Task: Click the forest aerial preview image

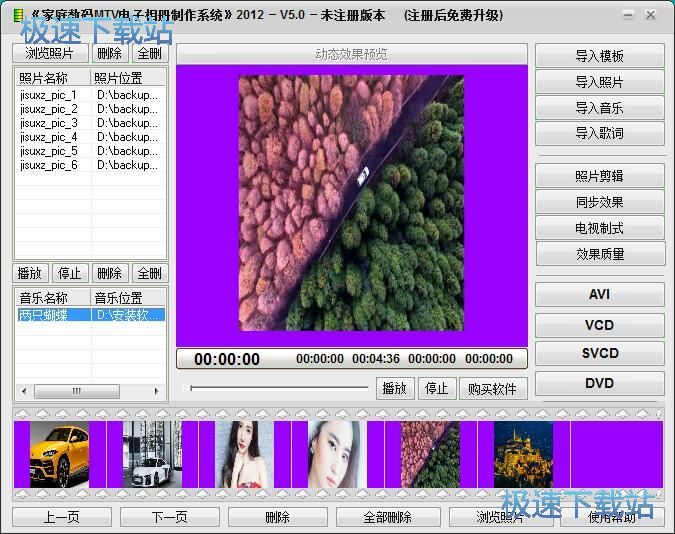Action: (351, 203)
